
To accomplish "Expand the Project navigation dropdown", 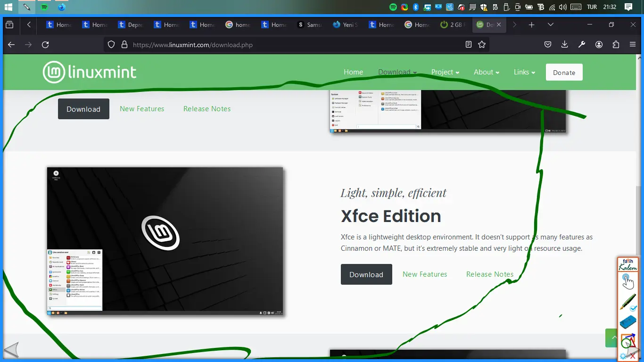I will [445, 72].
